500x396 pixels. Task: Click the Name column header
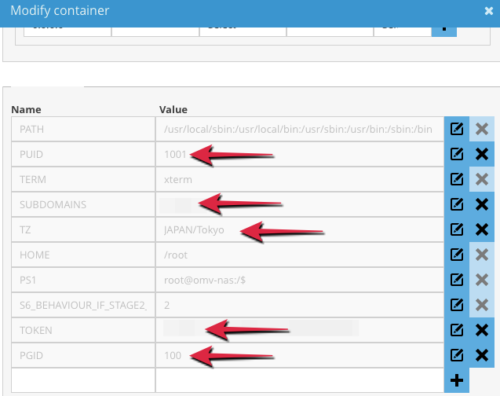(x=26, y=109)
